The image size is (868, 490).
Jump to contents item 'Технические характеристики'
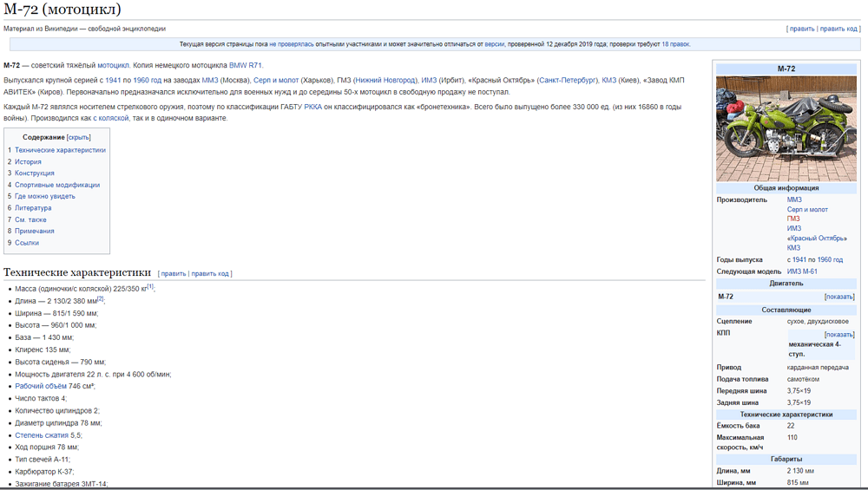pyautogui.click(x=60, y=150)
